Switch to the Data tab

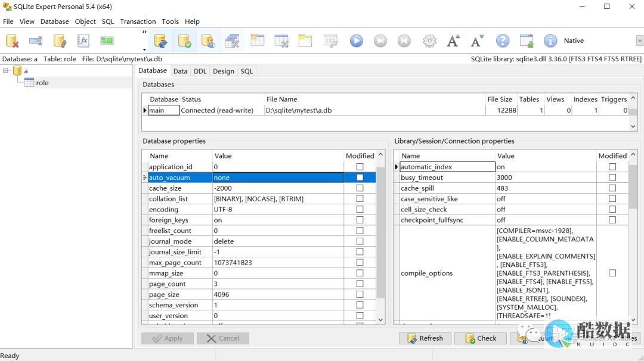pos(180,71)
